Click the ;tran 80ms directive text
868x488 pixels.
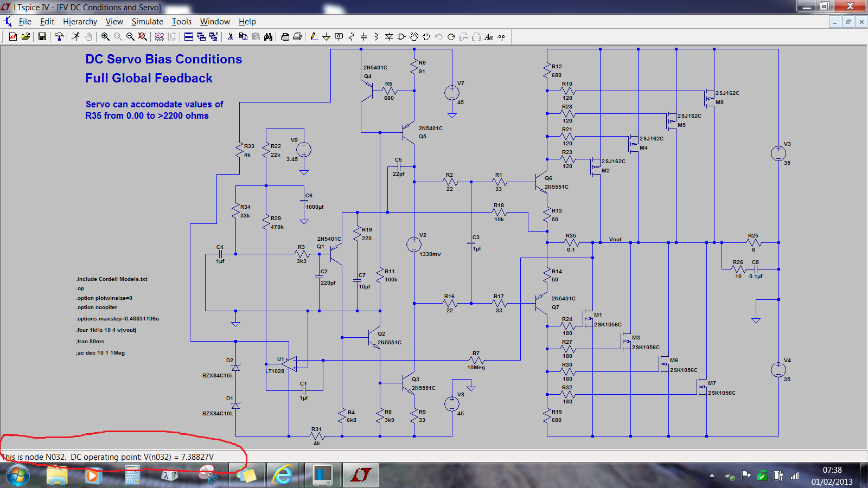90,342
